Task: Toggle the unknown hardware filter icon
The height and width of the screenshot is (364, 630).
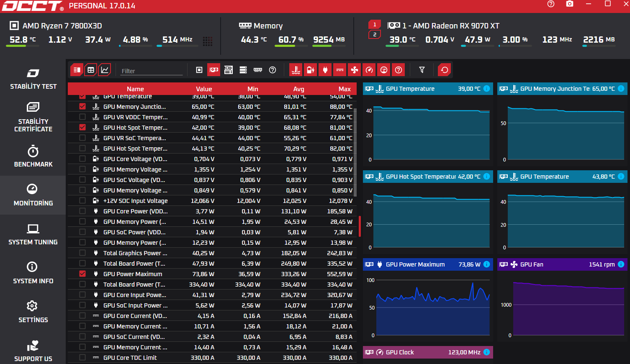Action: coord(273,70)
